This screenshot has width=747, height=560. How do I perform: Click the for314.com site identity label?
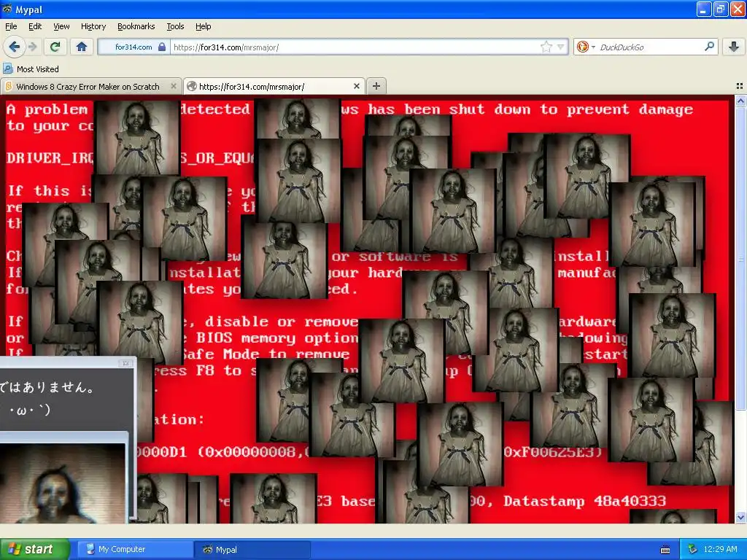(133, 47)
